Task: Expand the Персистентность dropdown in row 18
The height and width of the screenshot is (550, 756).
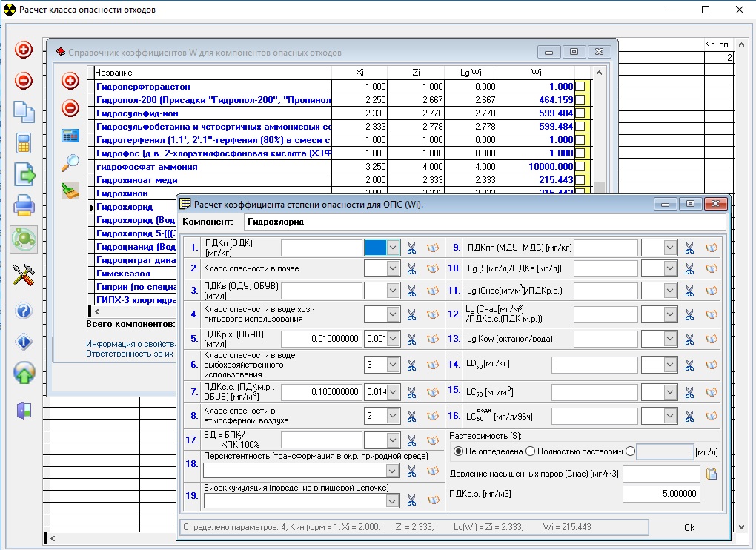Action: coord(393,471)
